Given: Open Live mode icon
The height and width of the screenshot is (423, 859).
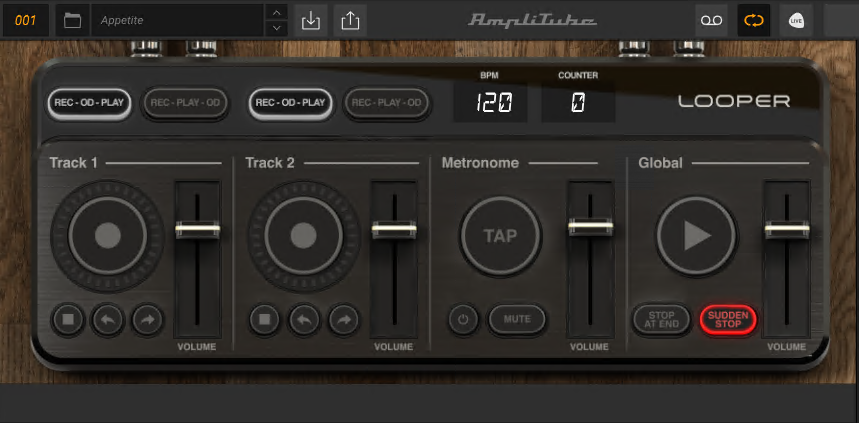Looking at the screenshot, I should point(796,19).
